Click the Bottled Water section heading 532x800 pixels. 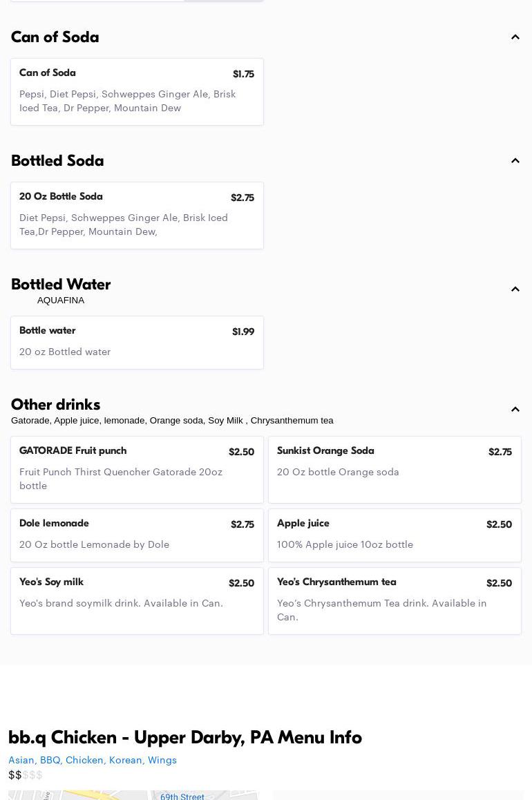click(61, 285)
